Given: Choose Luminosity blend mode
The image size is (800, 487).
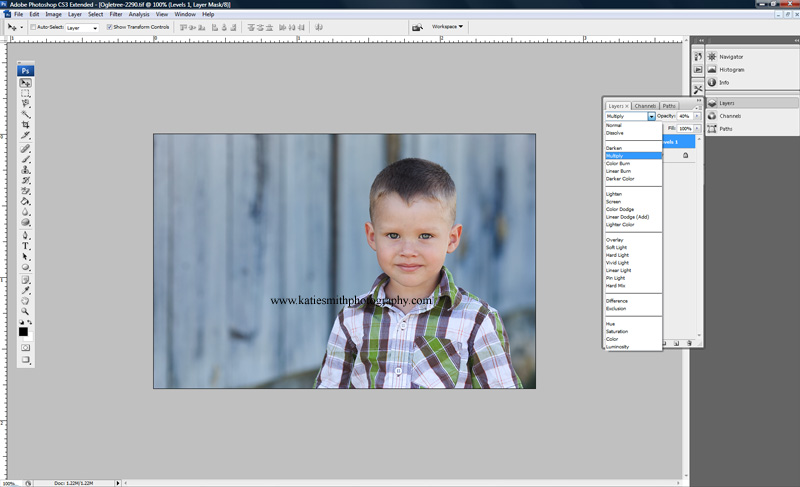Looking at the screenshot, I should [x=633, y=347].
